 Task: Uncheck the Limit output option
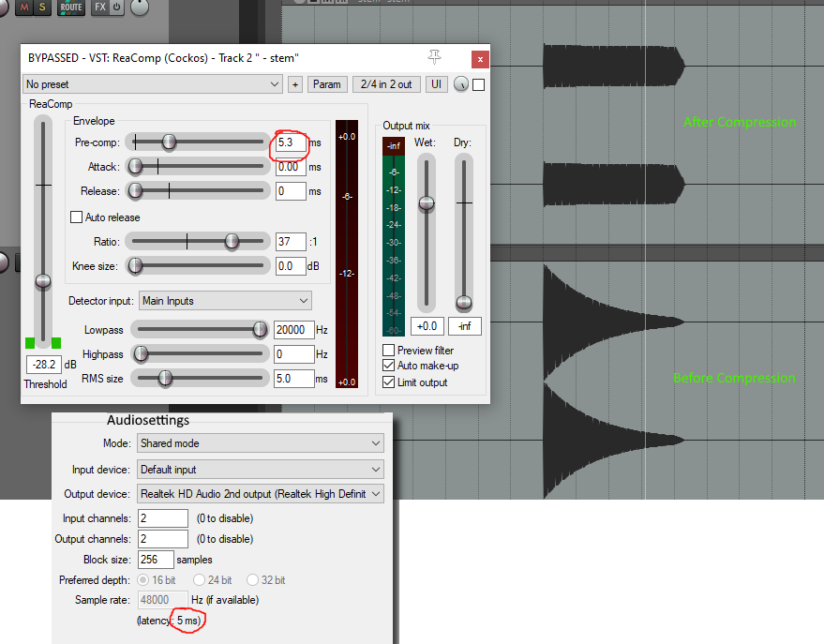click(389, 382)
